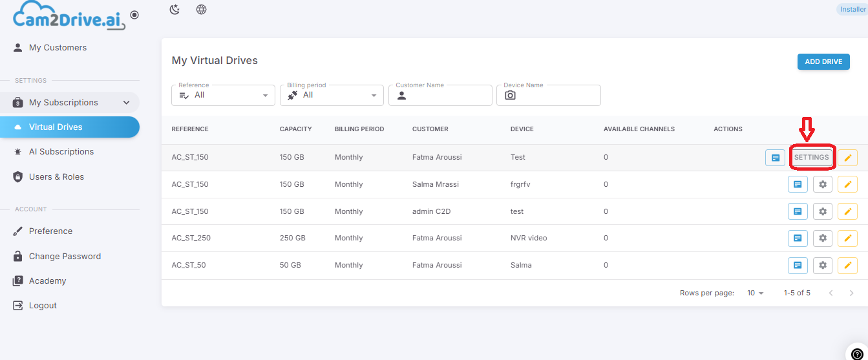Image resolution: width=868 pixels, height=360 pixels.
Task: Go to AI Subscriptions in sidebar
Action: coord(61,152)
